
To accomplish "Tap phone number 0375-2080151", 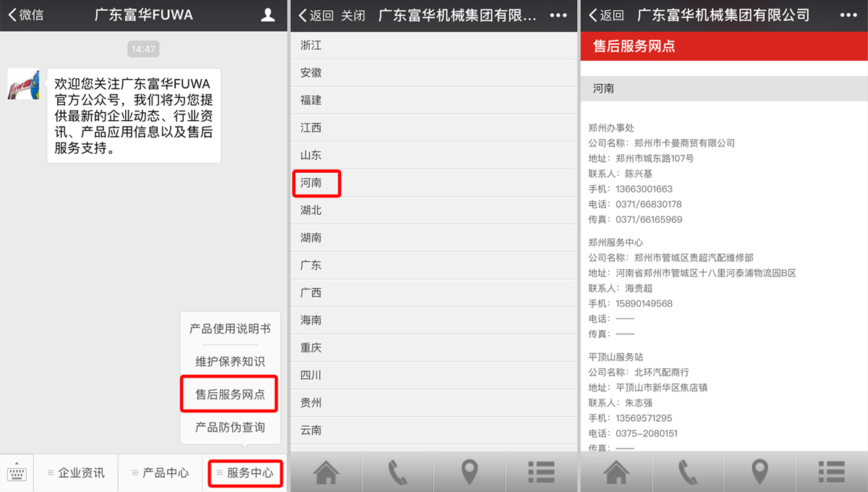I will click(x=646, y=433).
